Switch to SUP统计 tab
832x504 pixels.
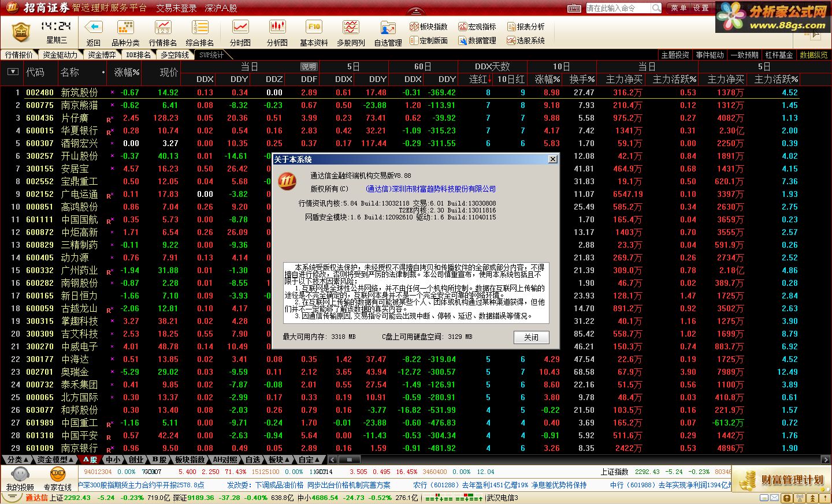(x=211, y=55)
